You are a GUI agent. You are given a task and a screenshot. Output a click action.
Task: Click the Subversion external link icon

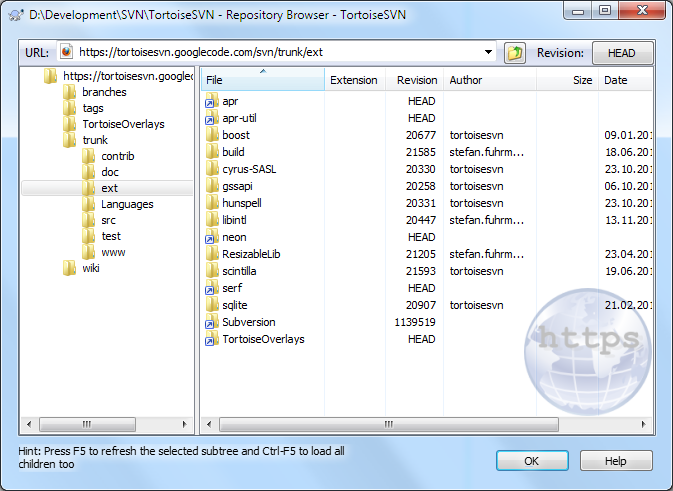click(x=212, y=322)
